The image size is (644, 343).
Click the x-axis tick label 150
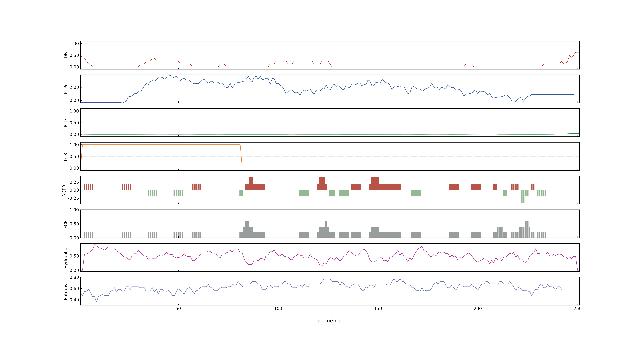pyautogui.click(x=378, y=308)
